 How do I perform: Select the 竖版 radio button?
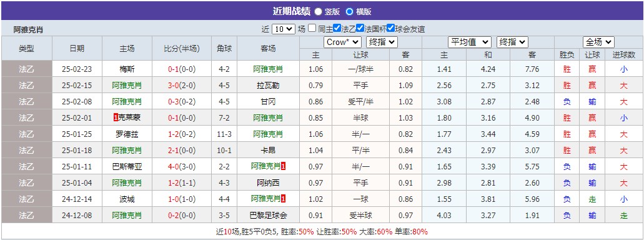click(x=319, y=11)
